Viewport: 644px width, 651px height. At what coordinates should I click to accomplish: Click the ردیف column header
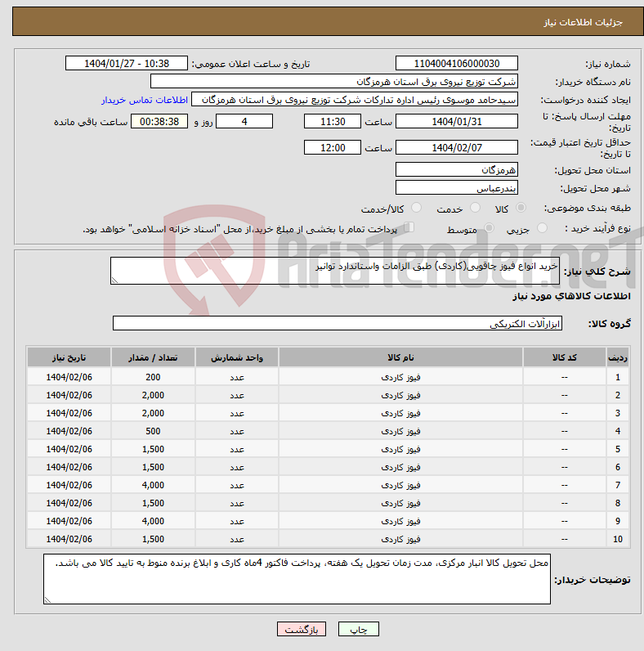[618, 357]
